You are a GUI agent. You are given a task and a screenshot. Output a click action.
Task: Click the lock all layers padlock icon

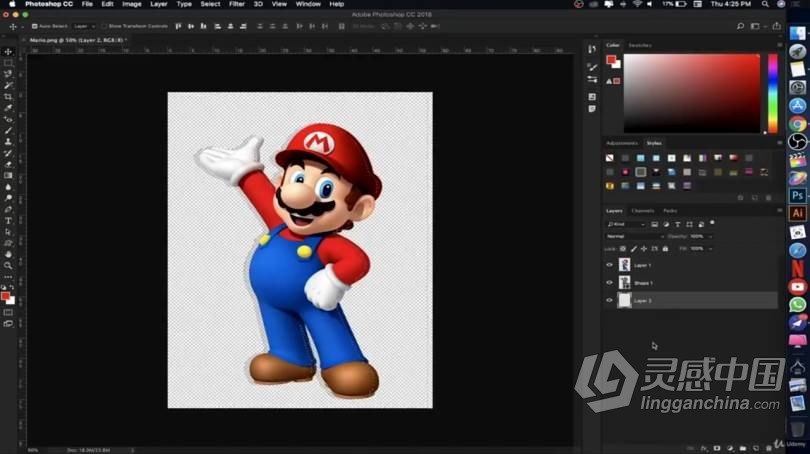click(665, 248)
